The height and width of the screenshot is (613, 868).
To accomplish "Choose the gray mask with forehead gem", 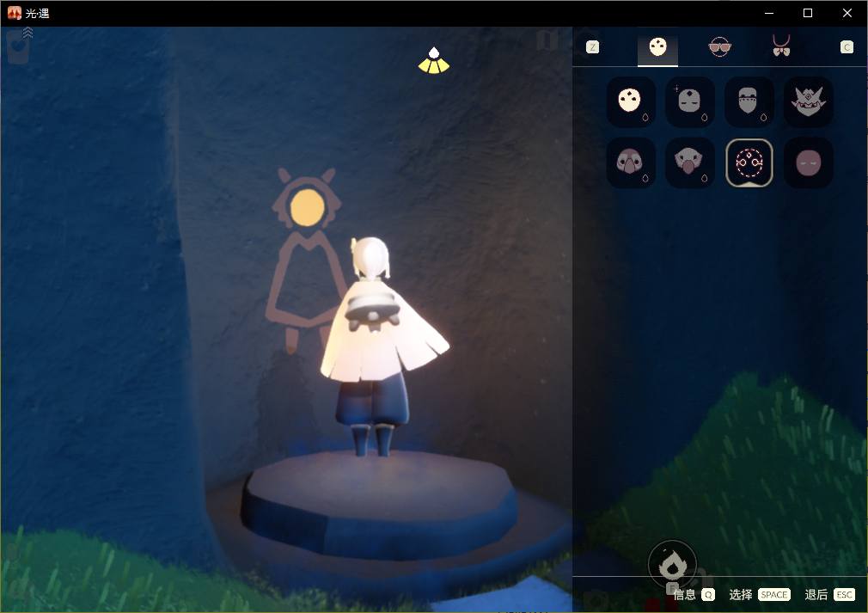I will pyautogui.click(x=690, y=102).
